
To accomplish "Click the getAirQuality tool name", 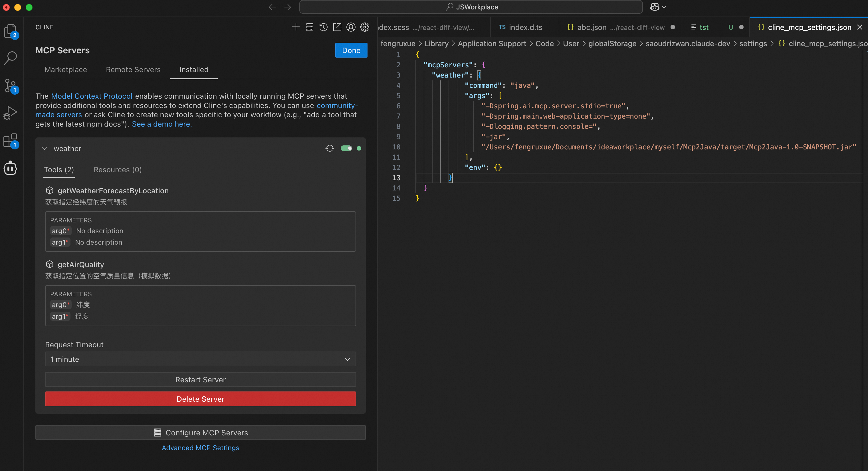I will tap(81, 264).
